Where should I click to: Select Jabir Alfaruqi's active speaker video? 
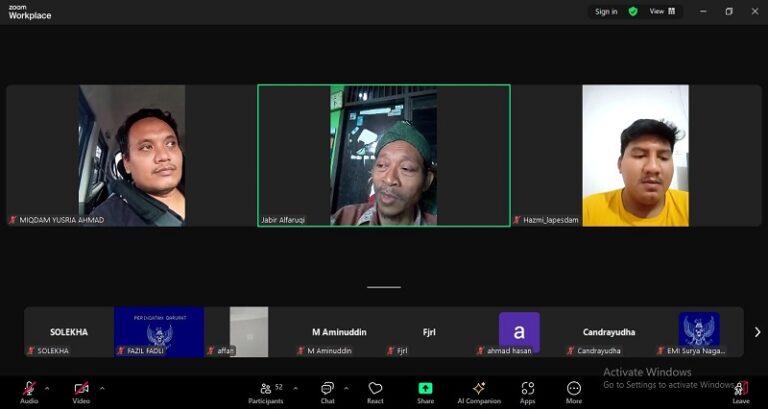[384, 155]
